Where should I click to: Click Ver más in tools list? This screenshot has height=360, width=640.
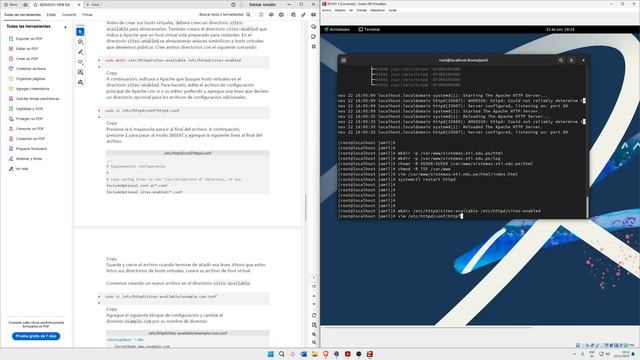click(18, 169)
